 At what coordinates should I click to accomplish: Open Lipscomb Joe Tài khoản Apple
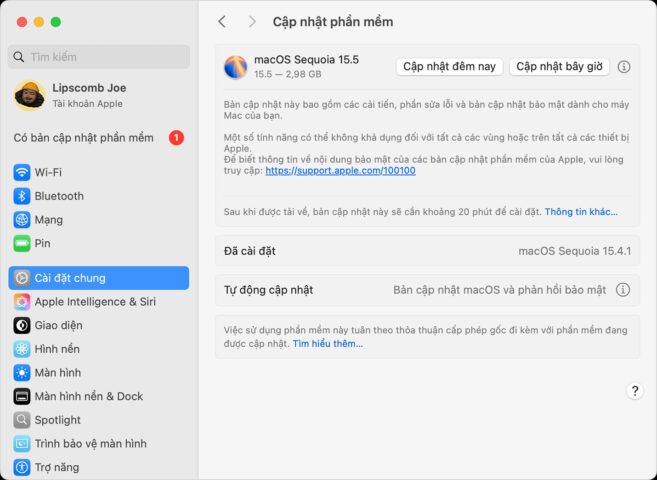coord(98,95)
